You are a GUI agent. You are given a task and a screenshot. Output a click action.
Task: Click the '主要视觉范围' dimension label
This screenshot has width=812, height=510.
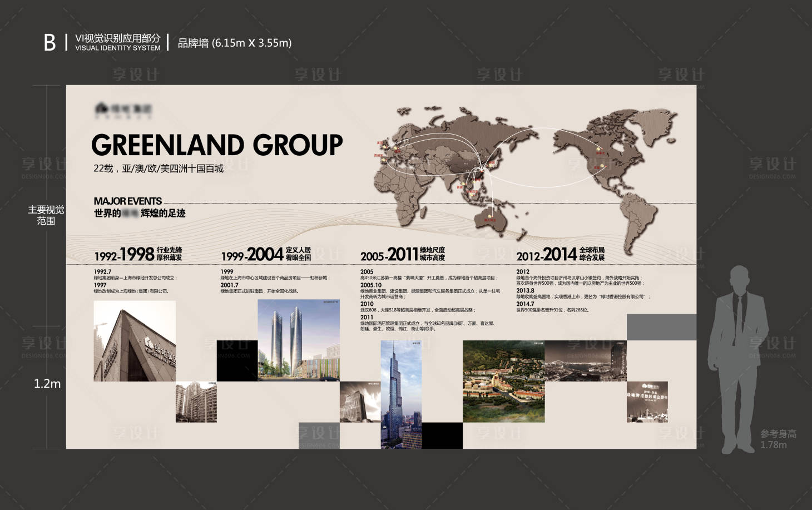click(x=46, y=215)
